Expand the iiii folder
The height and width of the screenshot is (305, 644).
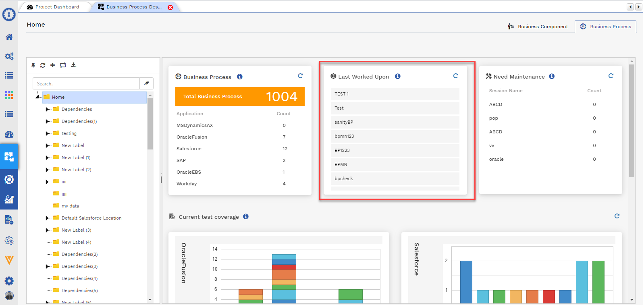click(x=47, y=182)
